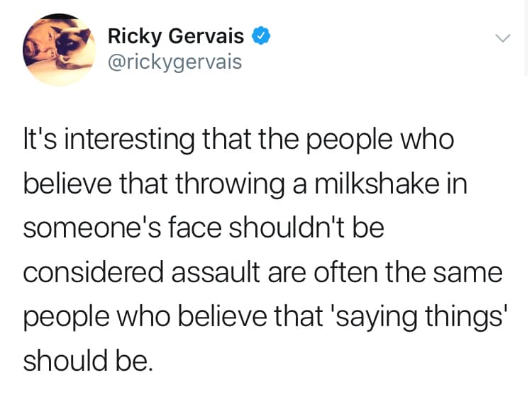The width and height of the screenshot is (532, 397).
Task: Click the word 'interesting' in first line
Action: (x=129, y=140)
